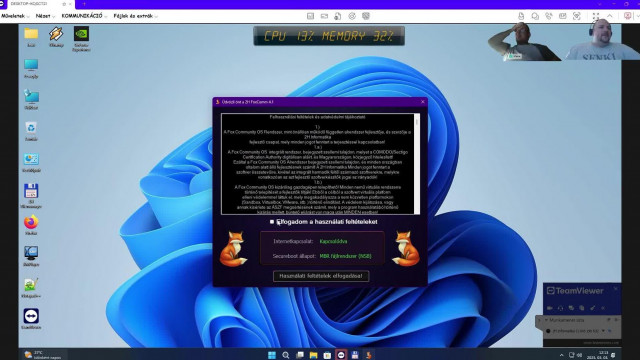Click the Notepad++ desktop icon
Screen dimensions: 640x360
31,288
